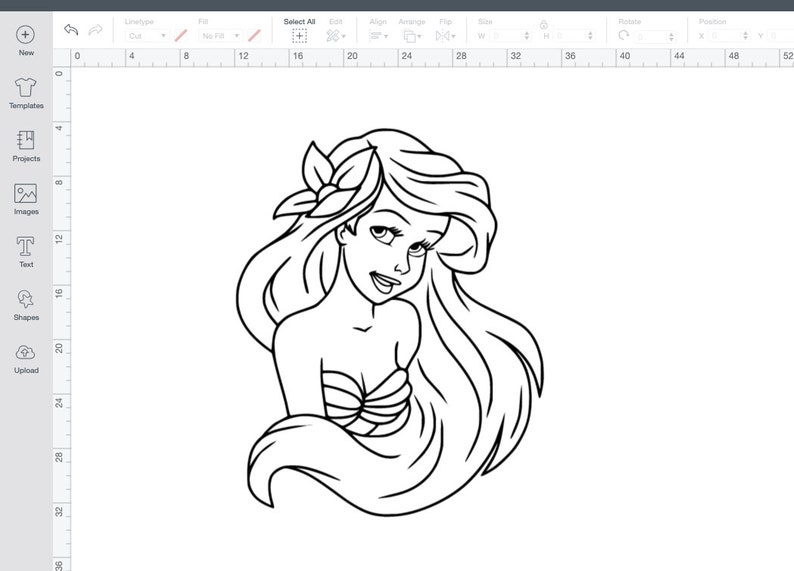Click the New project plus icon
Screen dimensions: 794x571
[25, 34]
